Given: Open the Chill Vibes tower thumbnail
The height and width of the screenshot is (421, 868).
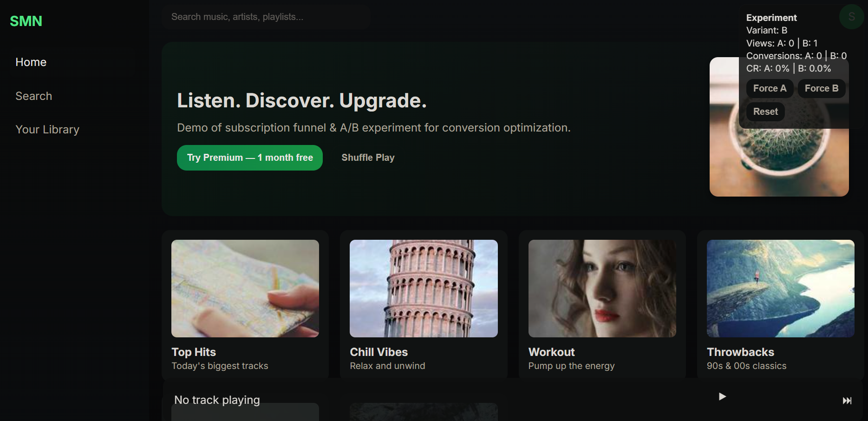Looking at the screenshot, I should pyautogui.click(x=423, y=288).
